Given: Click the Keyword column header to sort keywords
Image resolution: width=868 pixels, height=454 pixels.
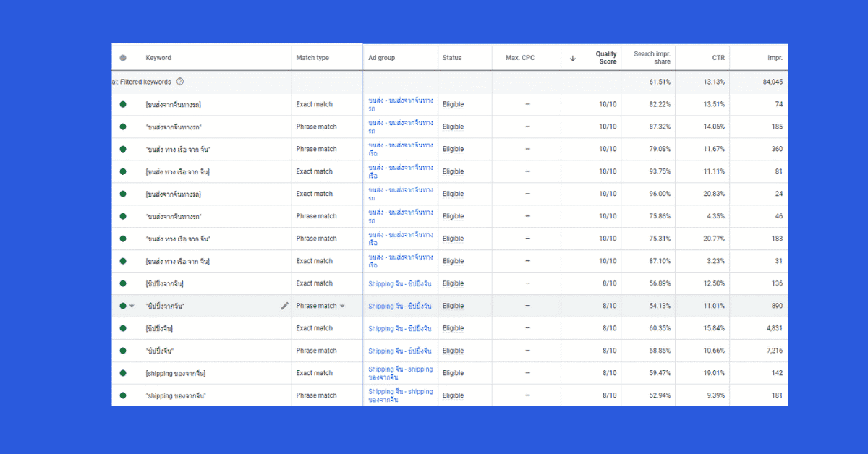Looking at the screenshot, I should coord(158,57).
